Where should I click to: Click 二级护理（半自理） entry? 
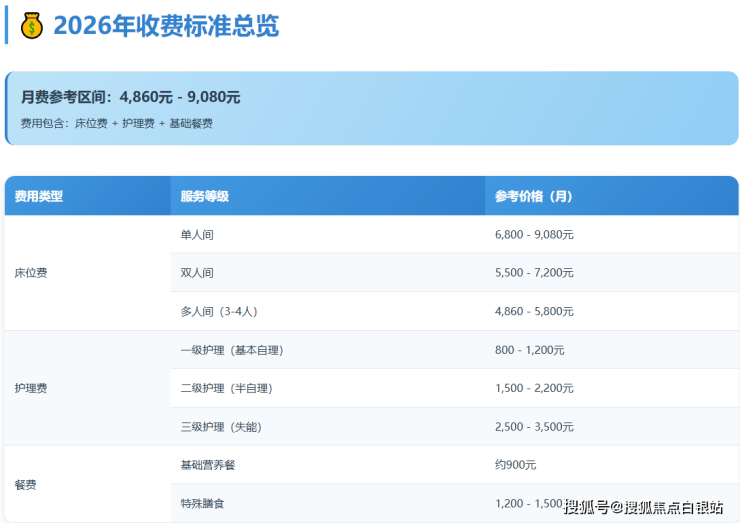click(x=226, y=388)
